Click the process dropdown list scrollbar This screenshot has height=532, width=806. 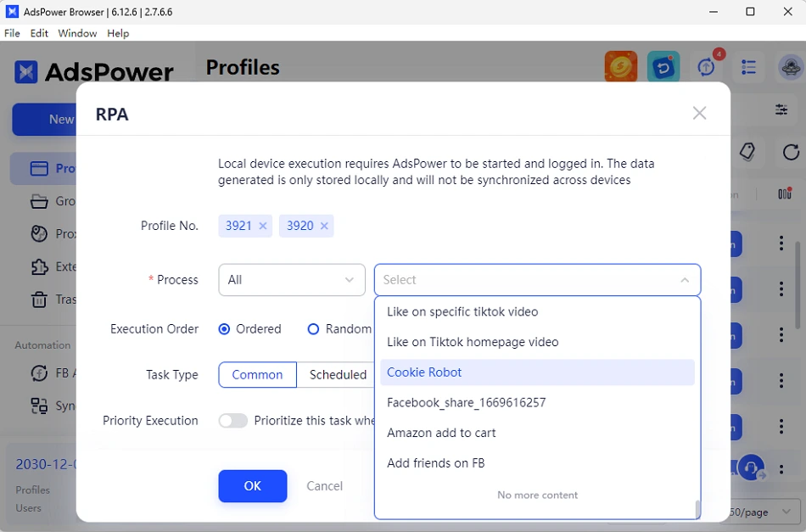697,509
